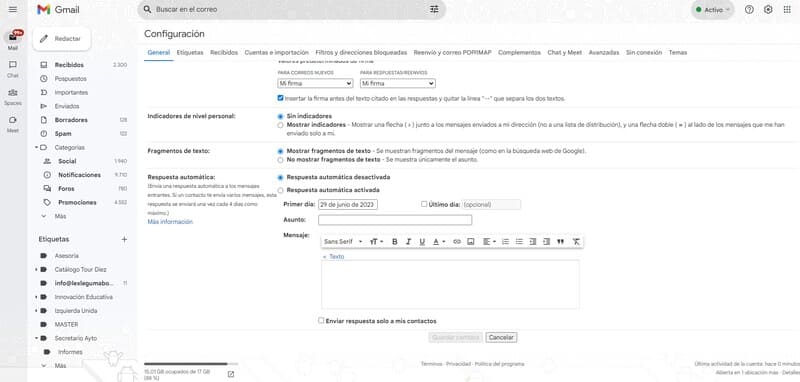Click the Cancelar button
Image resolution: width=800 pixels, height=382 pixels.
point(501,338)
